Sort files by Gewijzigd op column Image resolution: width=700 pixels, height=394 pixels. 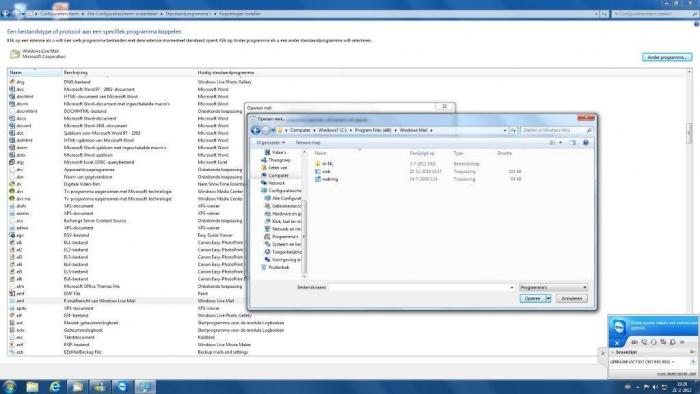tap(422, 153)
